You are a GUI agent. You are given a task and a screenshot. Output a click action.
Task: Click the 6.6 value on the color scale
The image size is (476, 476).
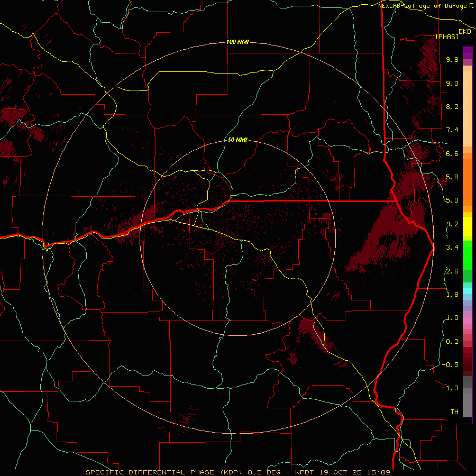pyautogui.click(x=452, y=153)
